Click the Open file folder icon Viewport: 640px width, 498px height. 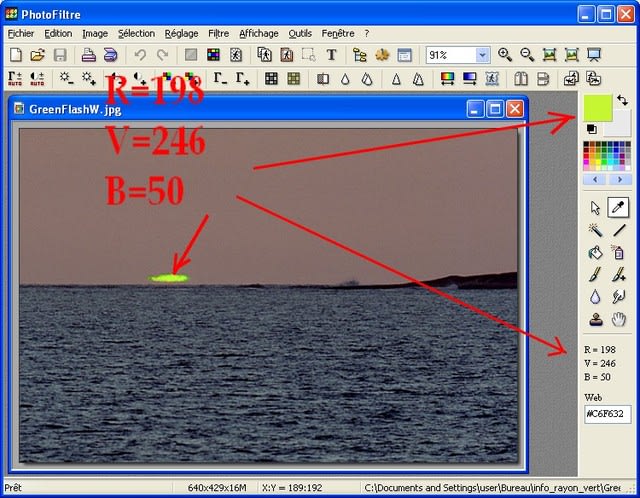pyautogui.click(x=37, y=55)
